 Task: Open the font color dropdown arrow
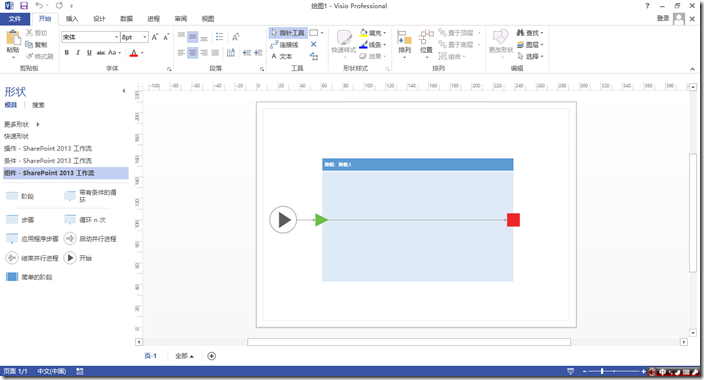(x=142, y=53)
